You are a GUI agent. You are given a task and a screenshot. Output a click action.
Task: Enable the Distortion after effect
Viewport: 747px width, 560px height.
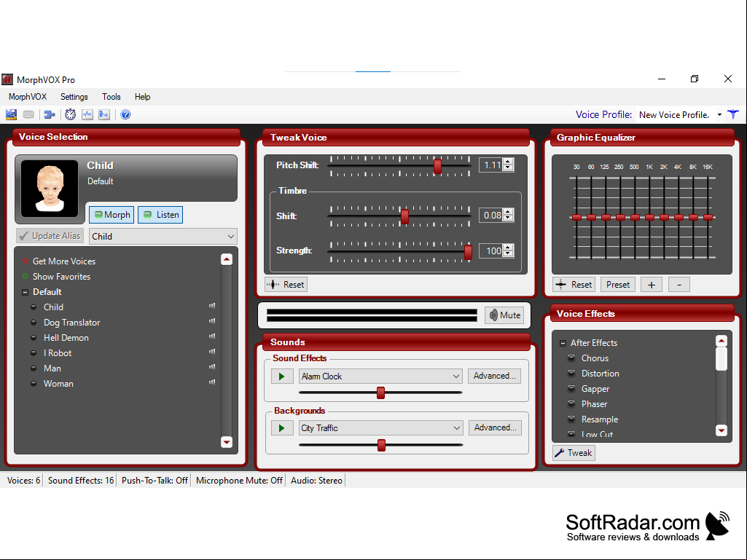click(x=571, y=374)
